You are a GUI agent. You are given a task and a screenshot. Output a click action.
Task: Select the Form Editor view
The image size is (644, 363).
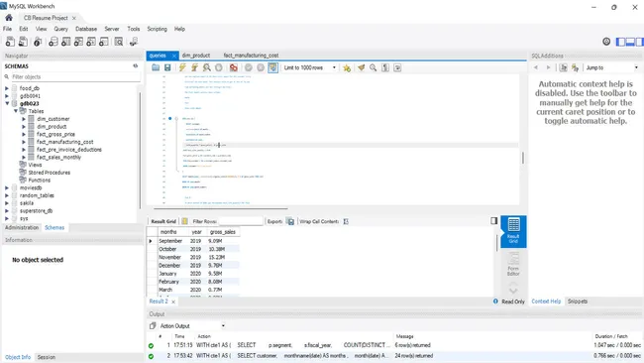(513, 264)
